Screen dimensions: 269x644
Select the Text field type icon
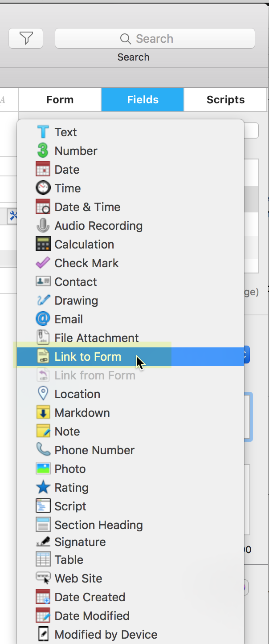click(43, 132)
